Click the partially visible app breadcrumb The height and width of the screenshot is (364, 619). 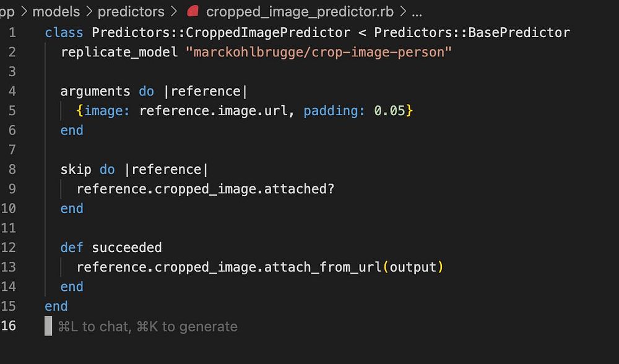pos(6,11)
